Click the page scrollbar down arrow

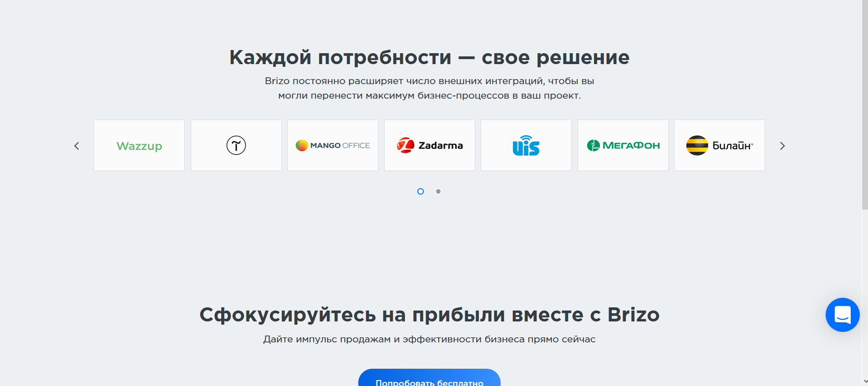pyautogui.click(x=865, y=381)
